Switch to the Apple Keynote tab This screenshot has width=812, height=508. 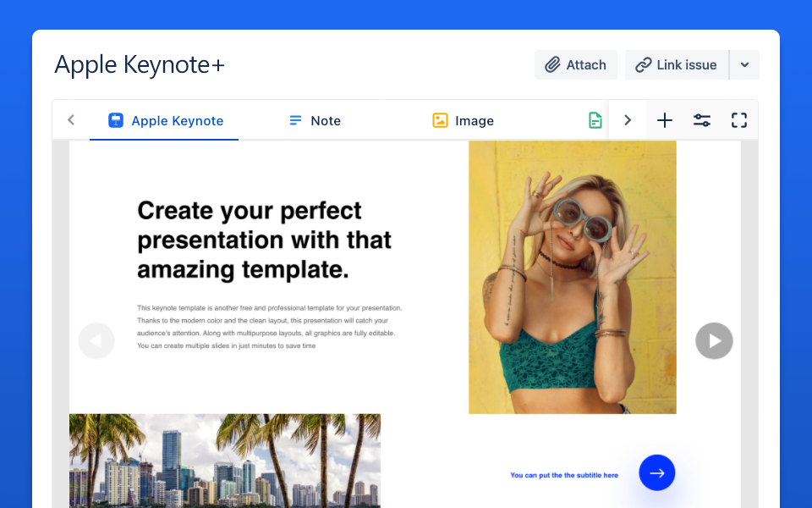pyautogui.click(x=166, y=121)
